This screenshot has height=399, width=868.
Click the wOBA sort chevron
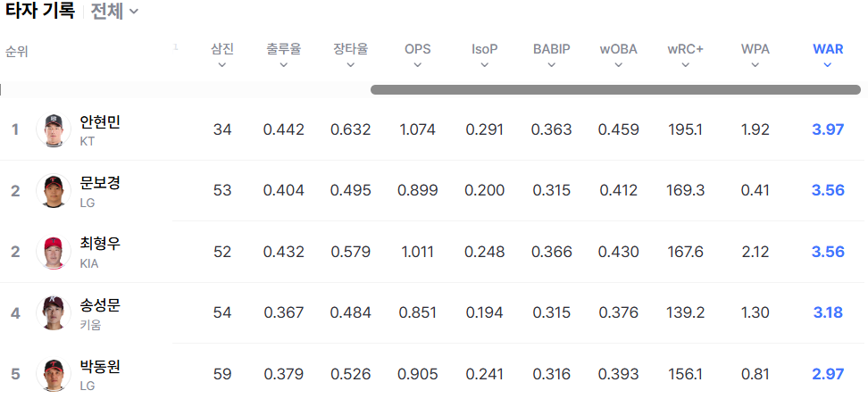click(x=619, y=64)
